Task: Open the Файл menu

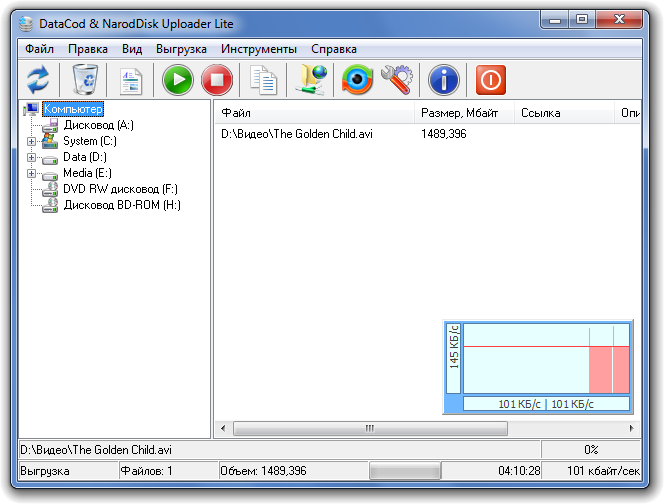Action: coord(40,49)
